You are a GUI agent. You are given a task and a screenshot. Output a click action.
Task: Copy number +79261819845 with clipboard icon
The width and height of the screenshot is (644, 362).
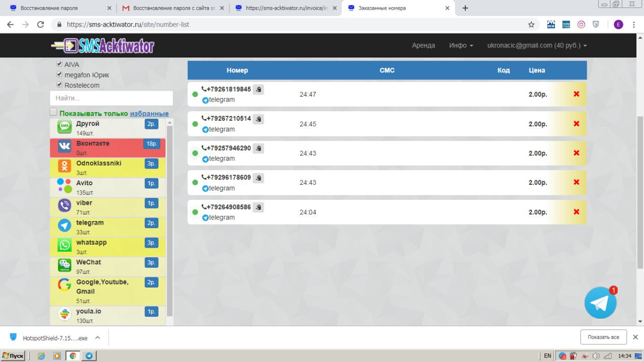(x=258, y=90)
